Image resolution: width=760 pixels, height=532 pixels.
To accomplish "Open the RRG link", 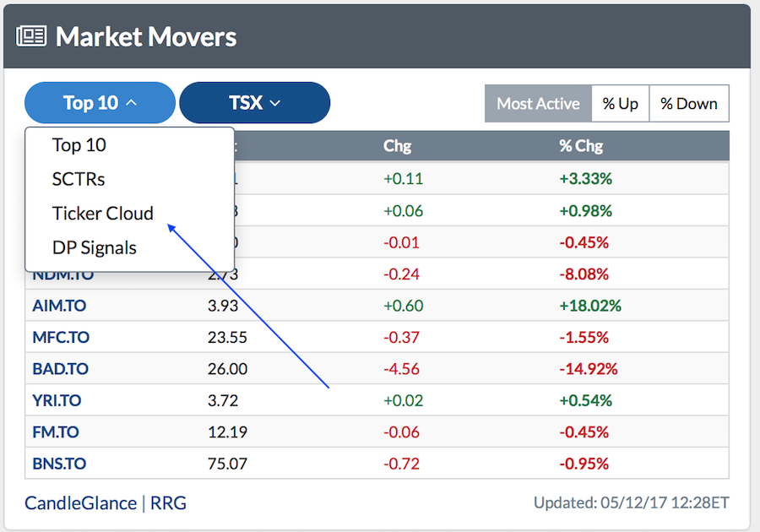I will click(x=169, y=503).
